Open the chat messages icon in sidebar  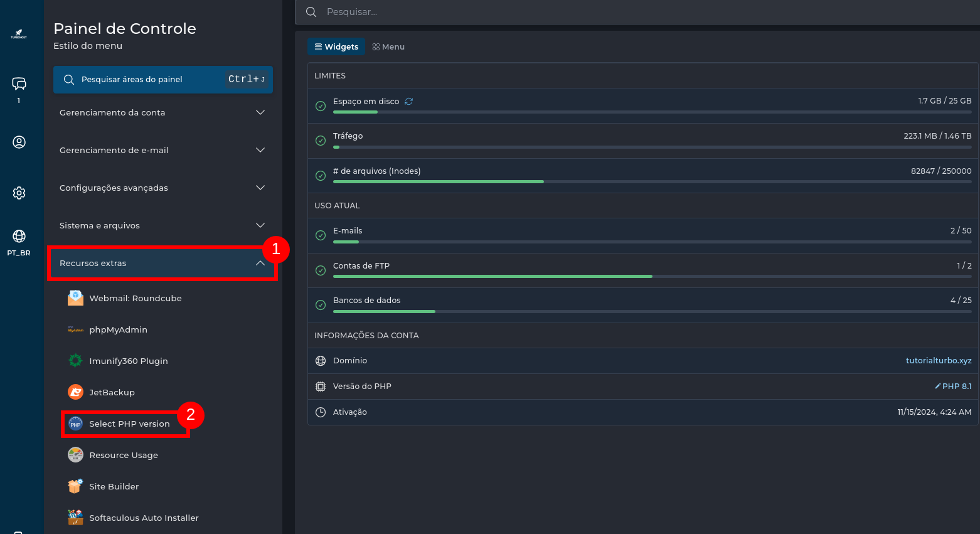[x=19, y=83]
